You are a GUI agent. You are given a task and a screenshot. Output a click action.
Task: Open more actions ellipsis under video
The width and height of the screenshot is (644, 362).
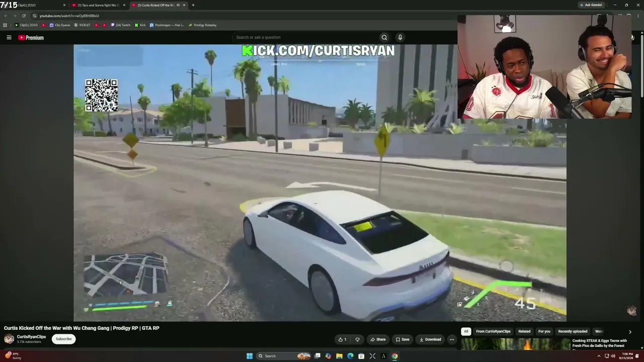pos(452,339)
